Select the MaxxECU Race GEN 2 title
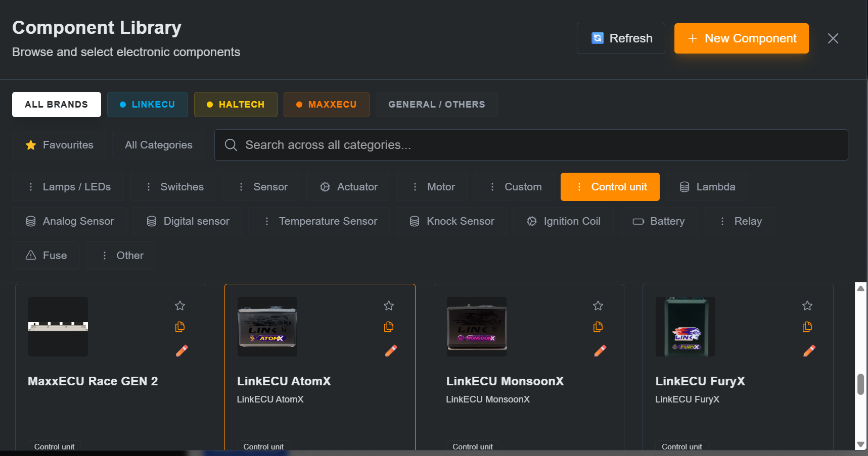Screen dimensions: 868x456 coord(93,381)
